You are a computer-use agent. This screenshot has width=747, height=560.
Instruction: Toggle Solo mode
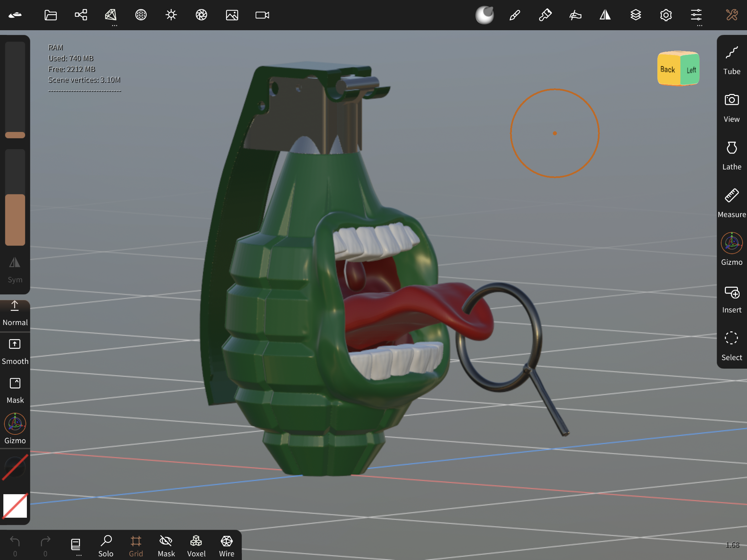[x=106, y=546]
